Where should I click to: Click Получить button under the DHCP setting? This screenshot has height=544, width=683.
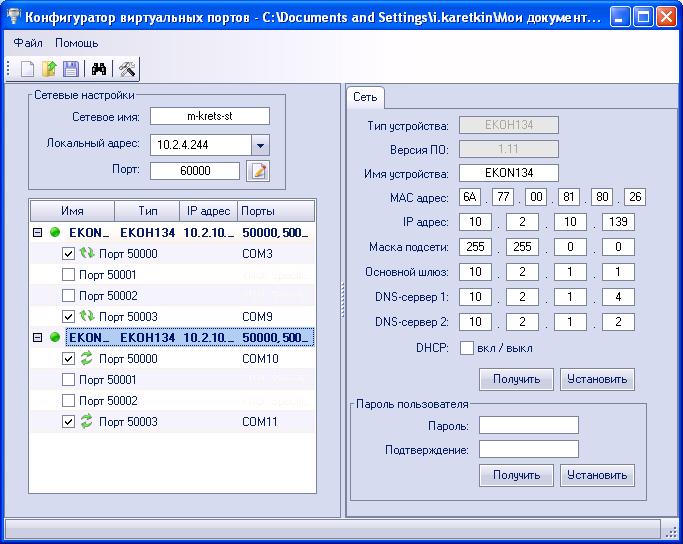pyautogui.click(x=516, y=379)
